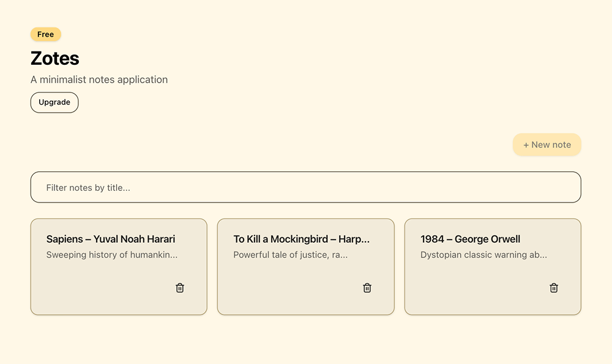Click inside the filter notes input field
The height and width of the screenshot is (364, 612).
pos(306,187)
